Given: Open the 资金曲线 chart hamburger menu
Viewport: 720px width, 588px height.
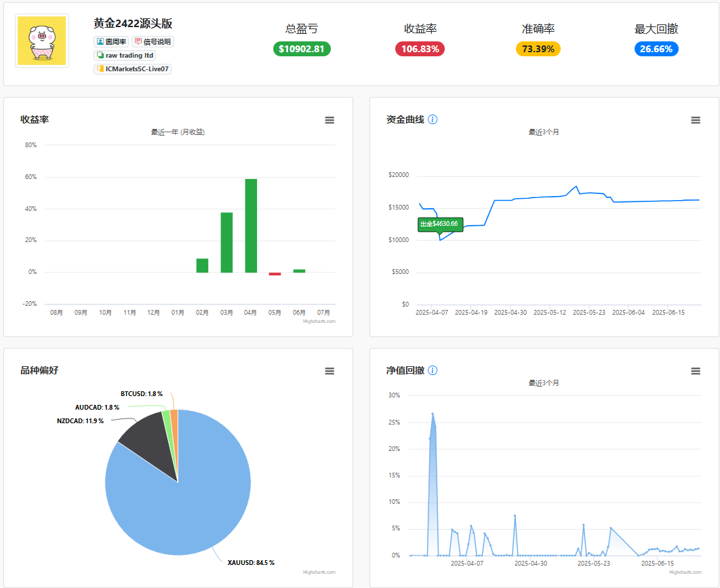Looking at the screenshot, I should pyautogui.click(x=696, y=120).
